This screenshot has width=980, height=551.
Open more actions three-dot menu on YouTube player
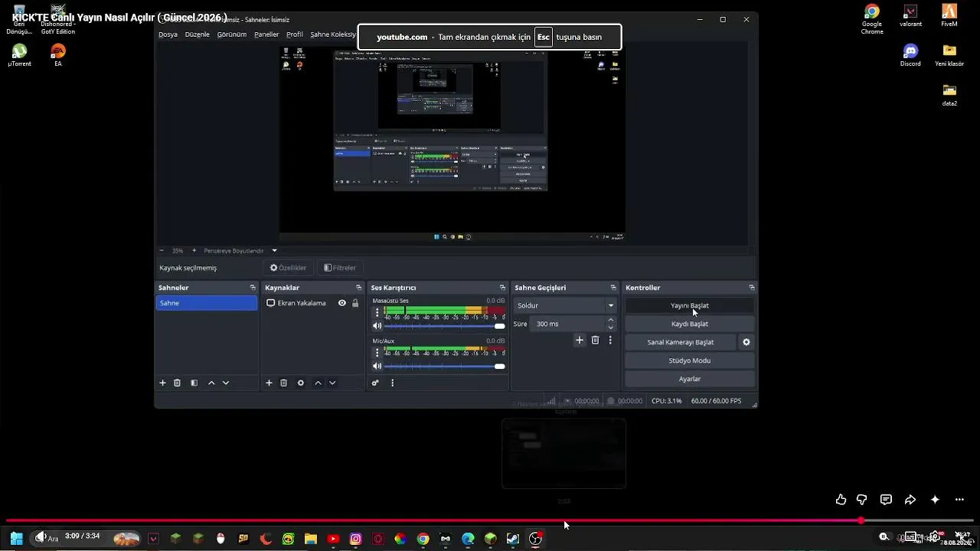pyautogui.click(x=959, y=500)
